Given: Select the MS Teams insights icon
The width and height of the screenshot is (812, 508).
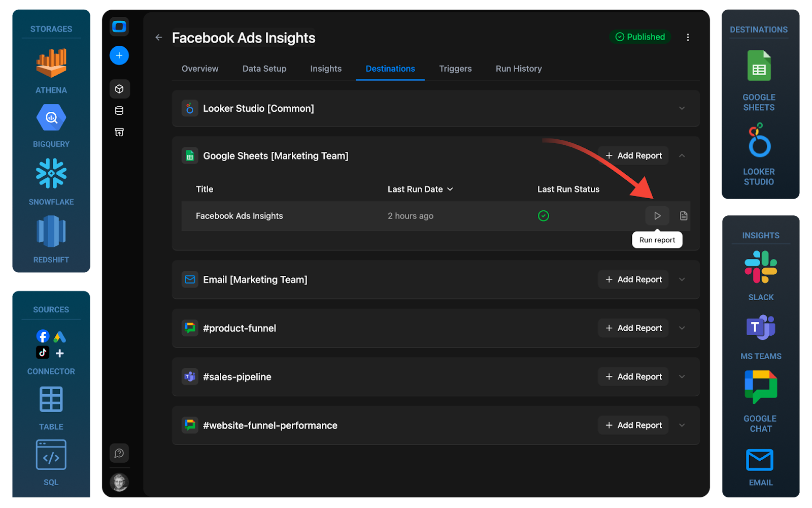Looking at the screenshot, I should pos(761,327).
